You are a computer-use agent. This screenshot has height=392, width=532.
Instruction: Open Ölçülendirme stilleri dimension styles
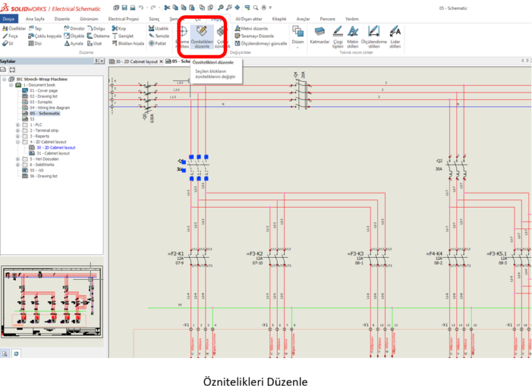click(373, 35)
